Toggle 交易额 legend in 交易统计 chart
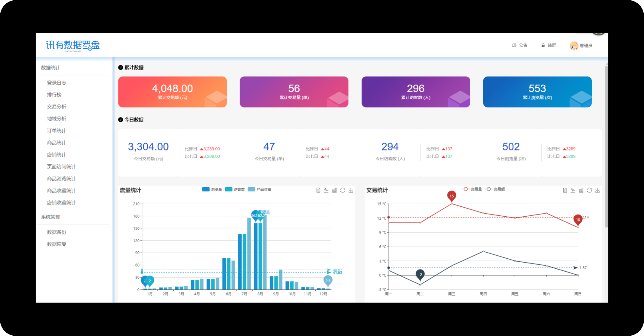Screen dimensions: 644x336 (495, 189)
